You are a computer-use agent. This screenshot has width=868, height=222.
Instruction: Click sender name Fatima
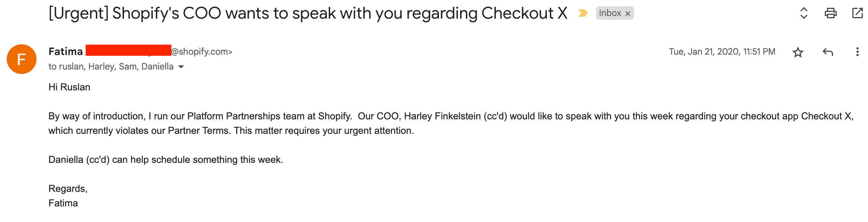tap(66, 51)
